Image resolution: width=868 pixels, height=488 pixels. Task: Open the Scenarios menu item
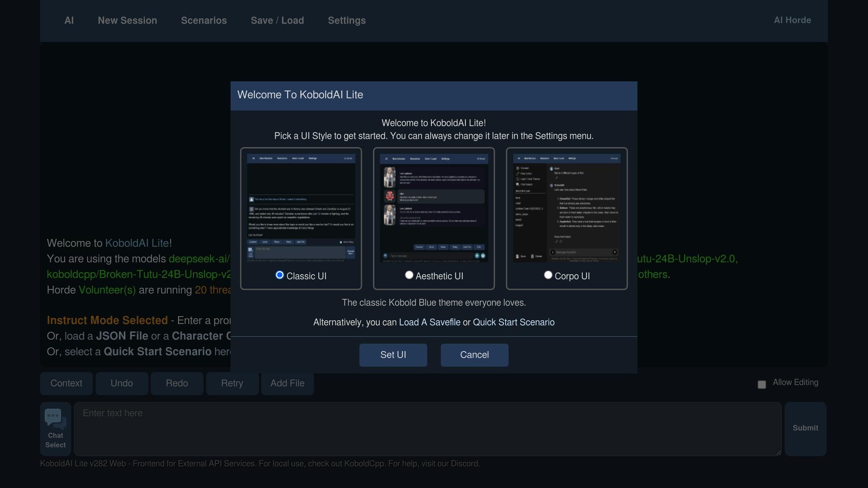(x=204, y=20)
